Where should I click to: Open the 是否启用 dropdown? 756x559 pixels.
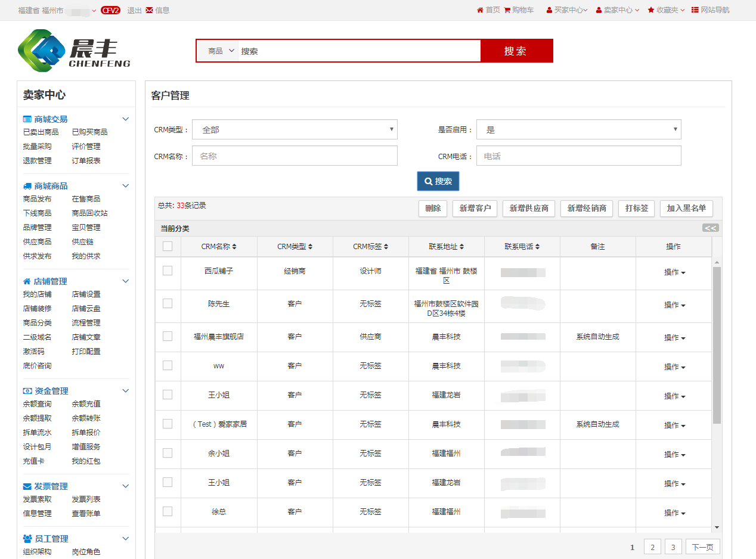[578, 129]
